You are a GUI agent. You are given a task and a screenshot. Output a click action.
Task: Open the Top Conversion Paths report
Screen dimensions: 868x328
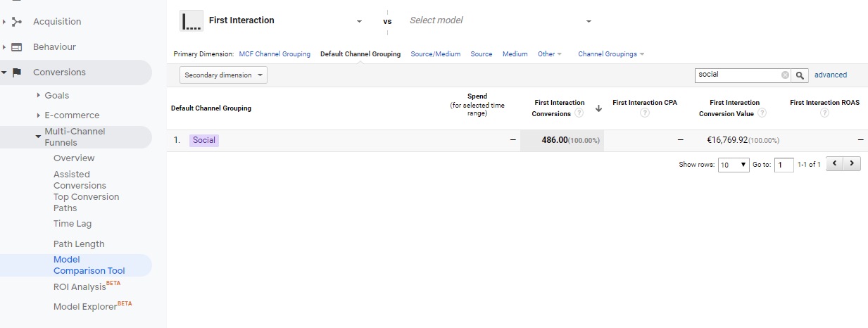coord(86,202)
